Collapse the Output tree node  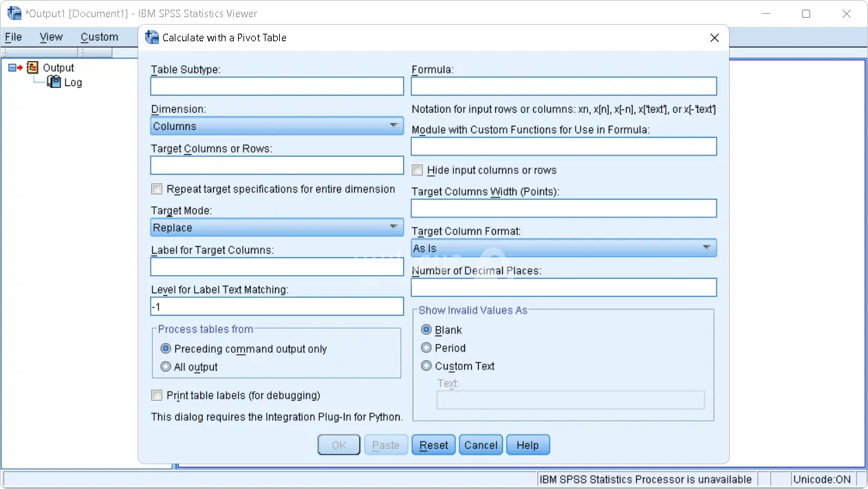pos(12,67)
